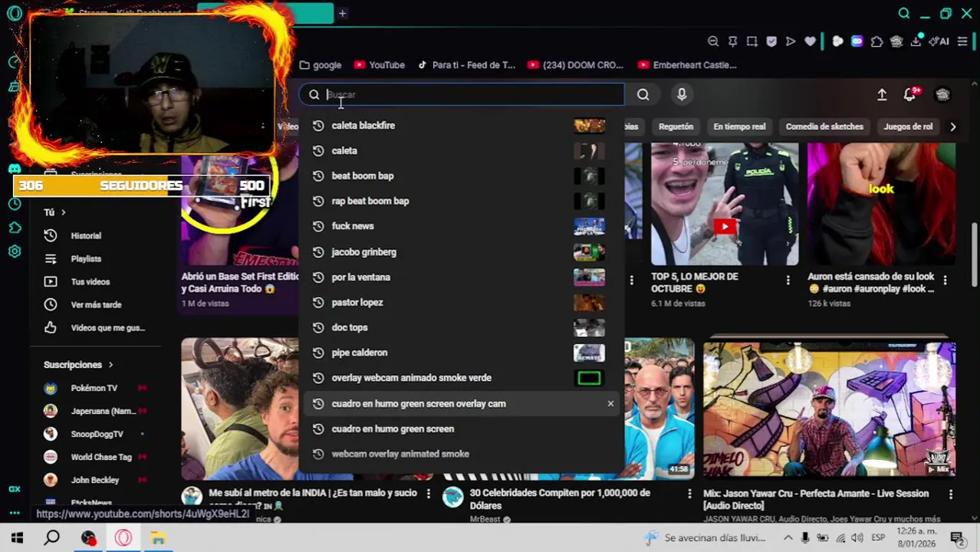Open the google bookmarks folder
Image resolution: width=980 pixels, height=552 pixels.
[321, 65]
